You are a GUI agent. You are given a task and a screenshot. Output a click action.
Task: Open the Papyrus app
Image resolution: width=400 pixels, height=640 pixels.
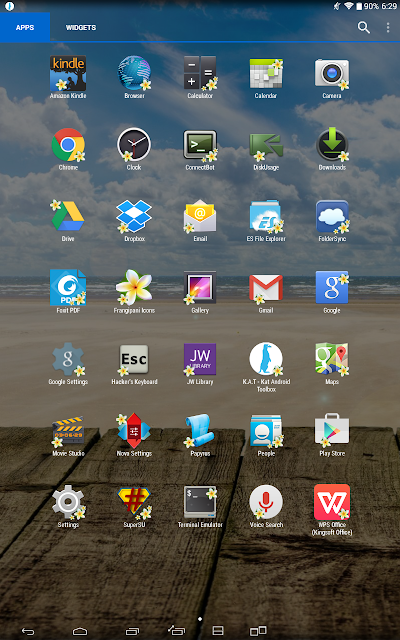click(x=200, y=431)
